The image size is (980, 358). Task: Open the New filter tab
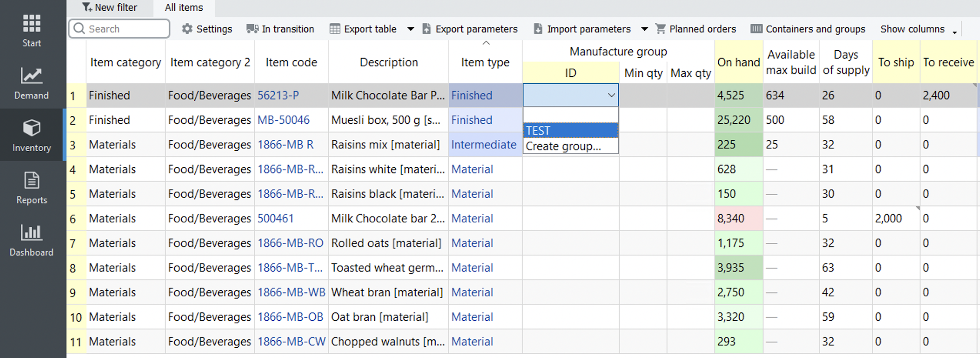[x=110, y=7]
